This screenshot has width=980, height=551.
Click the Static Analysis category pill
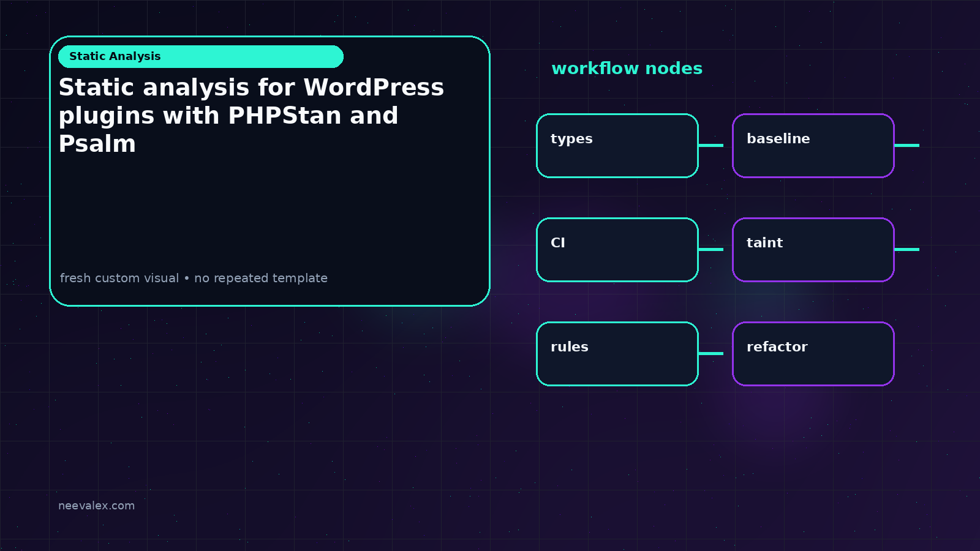(201, 56)
